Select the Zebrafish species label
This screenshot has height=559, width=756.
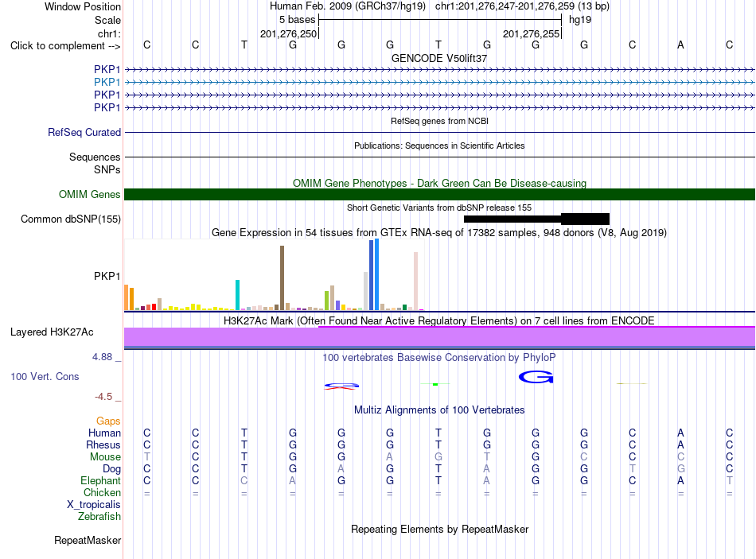[x=99, y=516]
